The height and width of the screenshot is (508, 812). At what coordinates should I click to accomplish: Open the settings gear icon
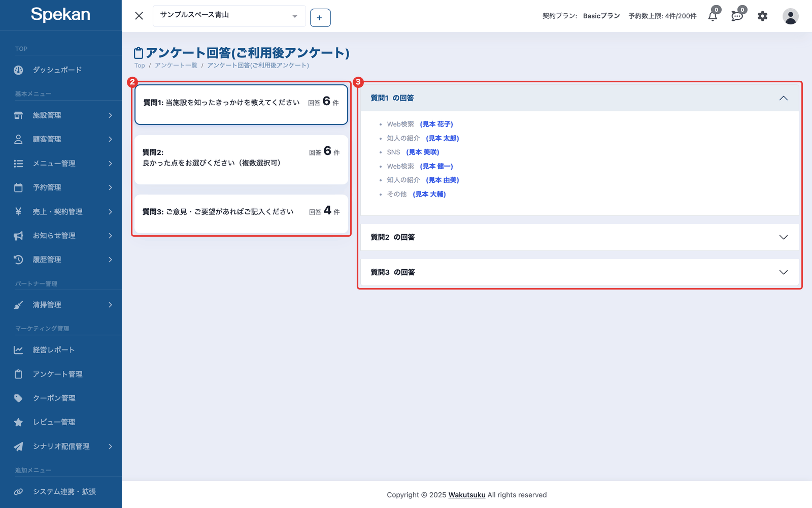click(x=762, y=16)
